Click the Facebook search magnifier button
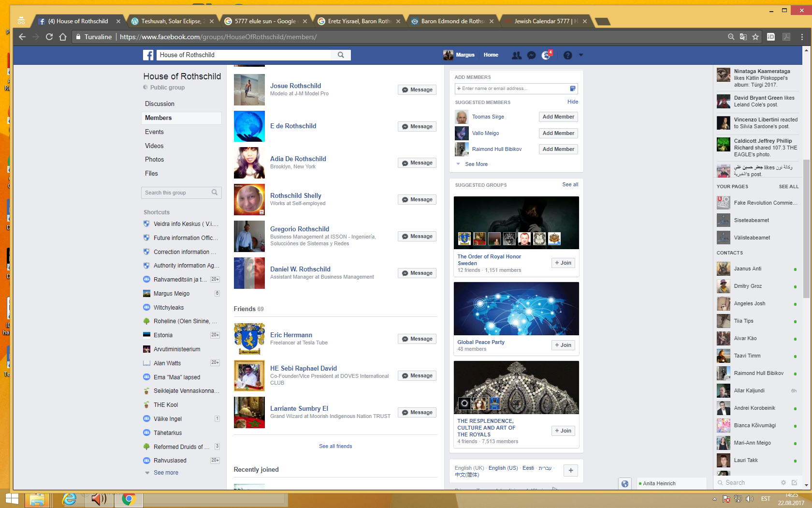 (x=341, y=55)
